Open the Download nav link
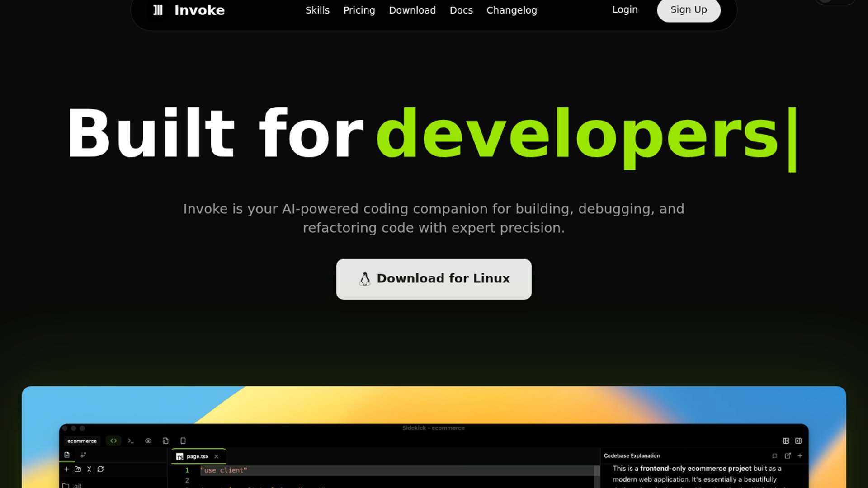Image resolution: width=868 pixels, height=488 pixels. (x=412, y=10)
